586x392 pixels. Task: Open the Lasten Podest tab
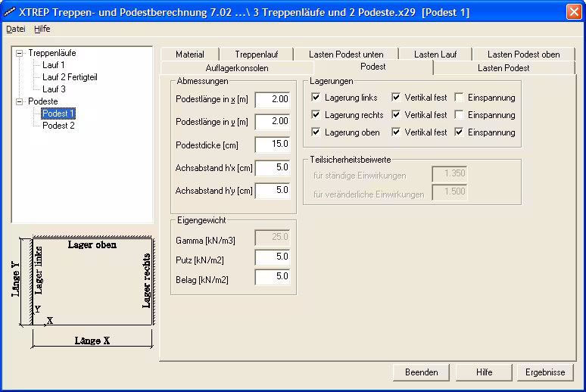[x=503, y=68]
